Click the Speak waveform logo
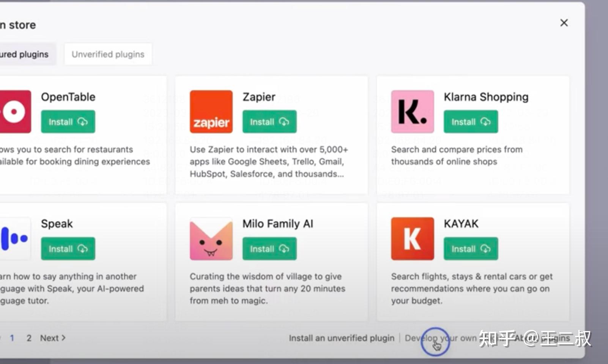The image size is (608, 364). (15, 239)
